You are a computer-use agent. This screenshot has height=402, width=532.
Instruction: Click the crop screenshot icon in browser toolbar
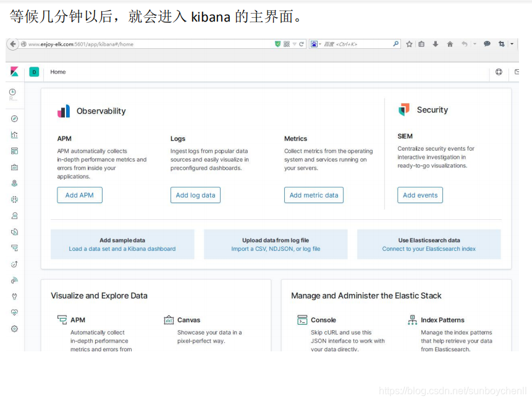point(502,44)
